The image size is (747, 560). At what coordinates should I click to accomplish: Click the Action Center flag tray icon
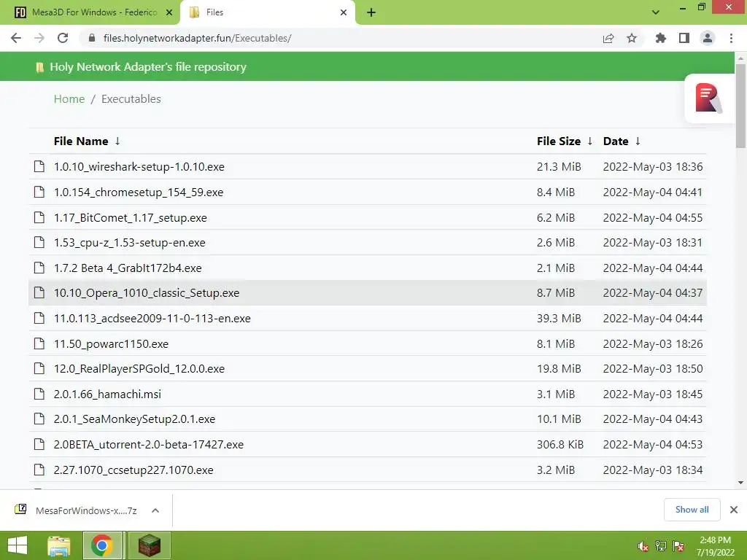click(678, 546)
